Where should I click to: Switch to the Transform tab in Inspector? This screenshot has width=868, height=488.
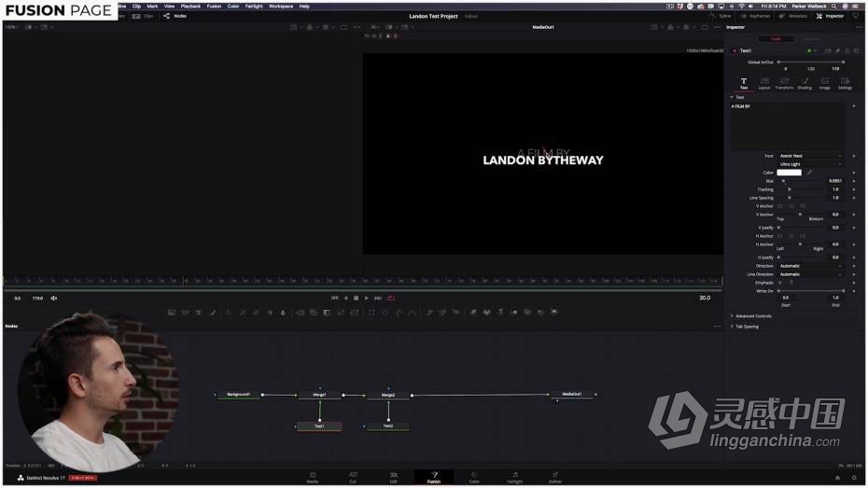tap(784, 84)
